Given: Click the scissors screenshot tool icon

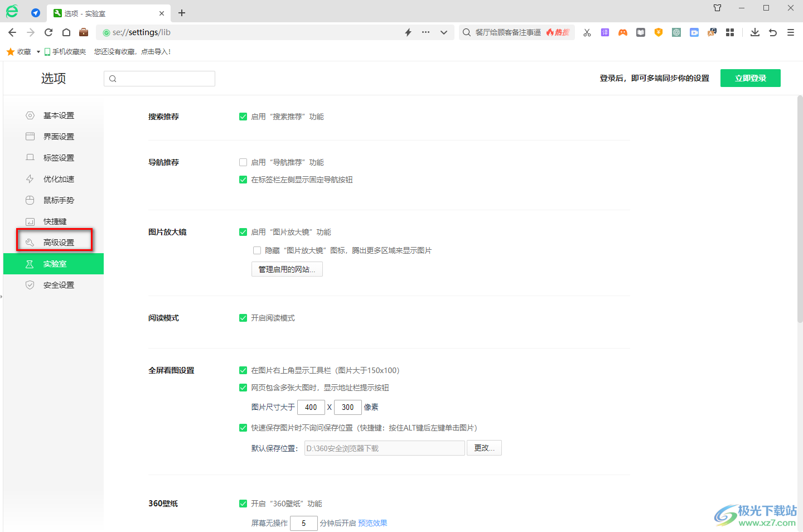Looking at the screenshot, I should (x=587, y=32).
